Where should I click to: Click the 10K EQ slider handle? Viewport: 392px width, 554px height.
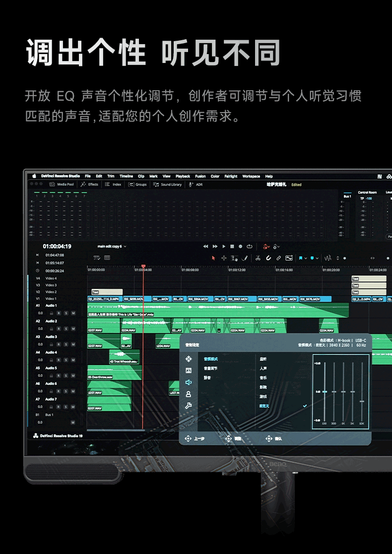tap(362, 401)
